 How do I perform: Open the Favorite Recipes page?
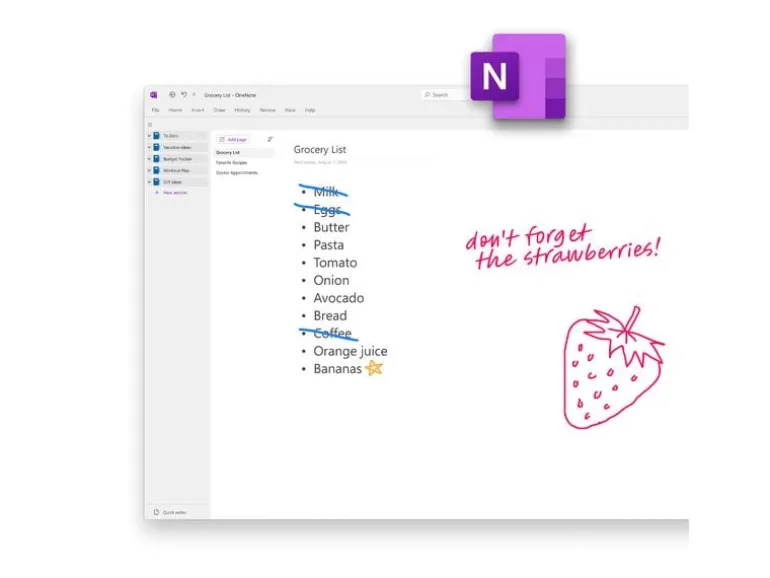click(x=231, y=163)
